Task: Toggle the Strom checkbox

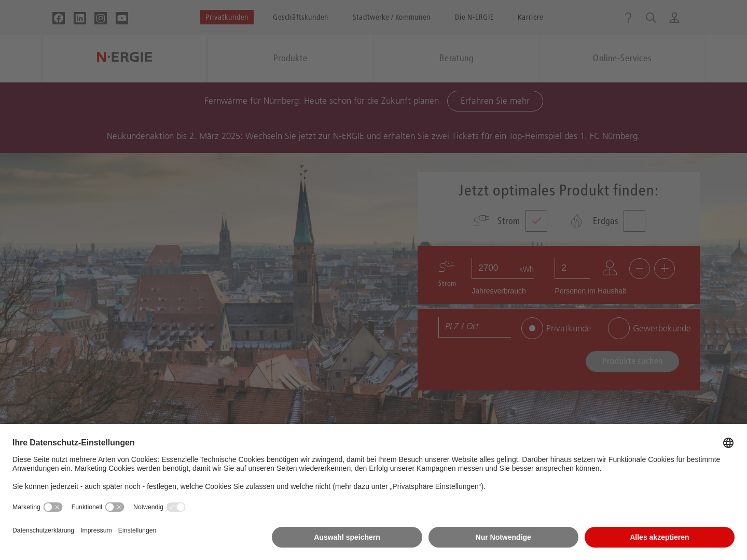Action: [536, 221]
